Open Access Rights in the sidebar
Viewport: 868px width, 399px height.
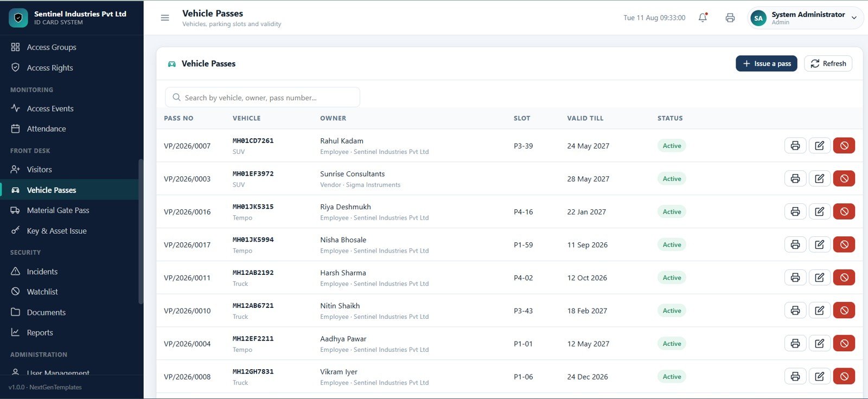(69, 68)
